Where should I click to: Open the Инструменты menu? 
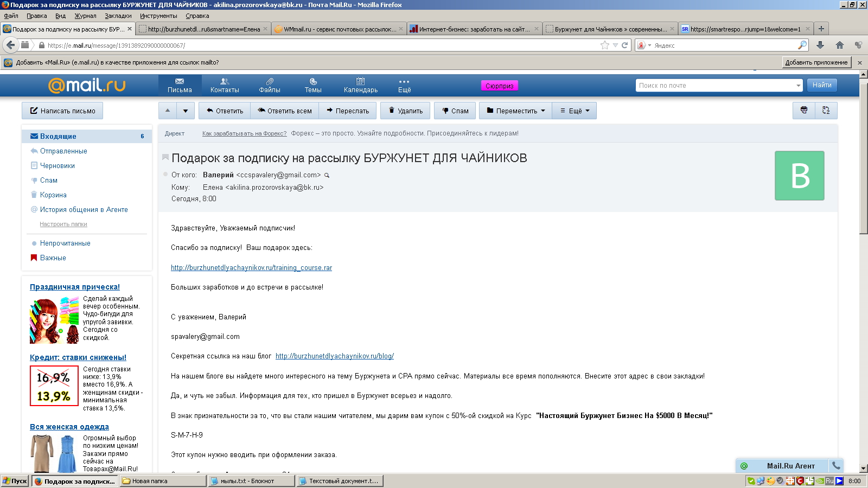click(x=158, y=16)
